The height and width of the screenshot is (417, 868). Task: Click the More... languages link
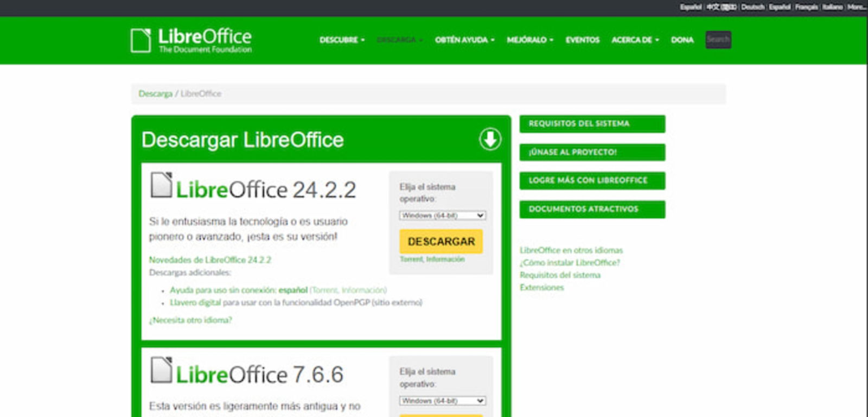click(x=856, y=7)
